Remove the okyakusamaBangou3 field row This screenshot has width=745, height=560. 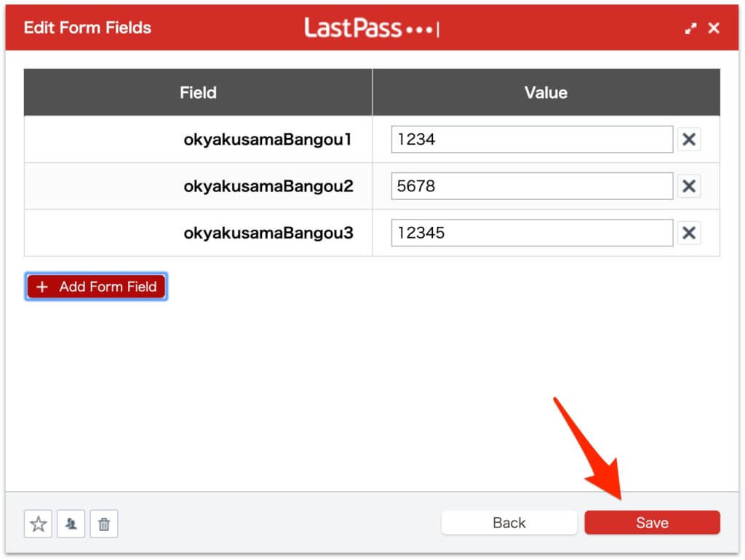coord(688,233)
